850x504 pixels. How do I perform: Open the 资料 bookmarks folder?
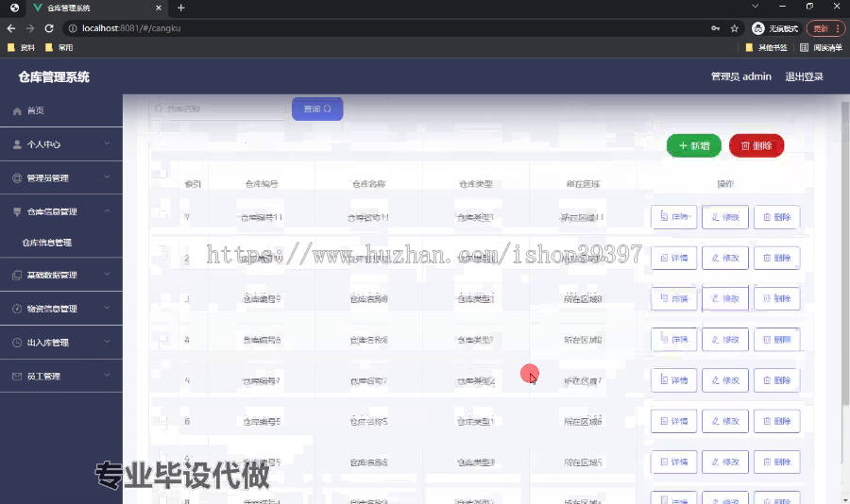21,48
